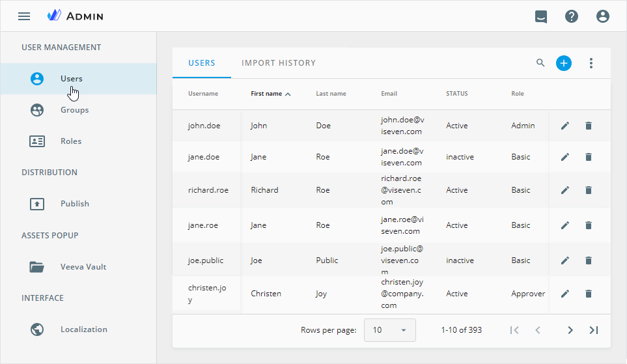This screenshot has width=627, height=364.
Task: Delete the richard.roe user
Action: [589, 190]
